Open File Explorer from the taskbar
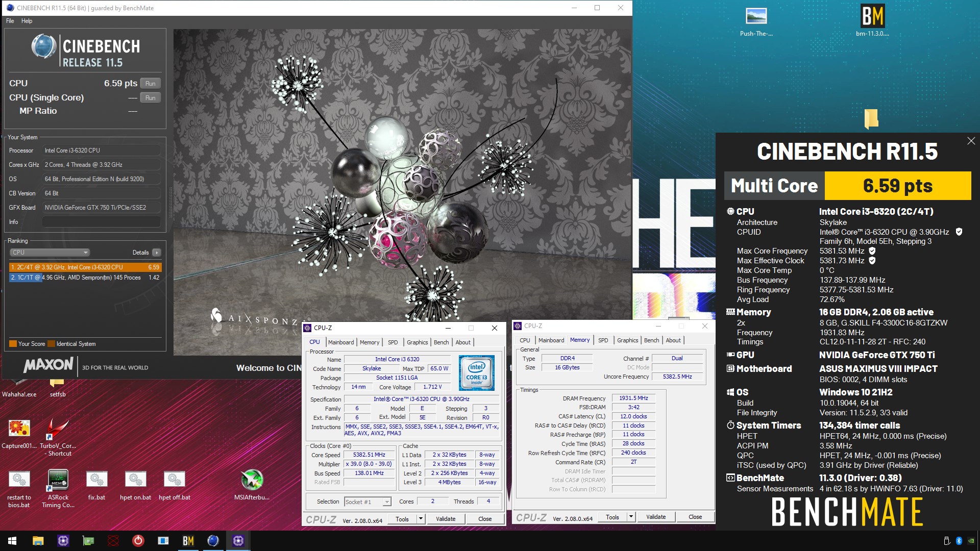This screenshot has width=980, height=551. (38, 541)
